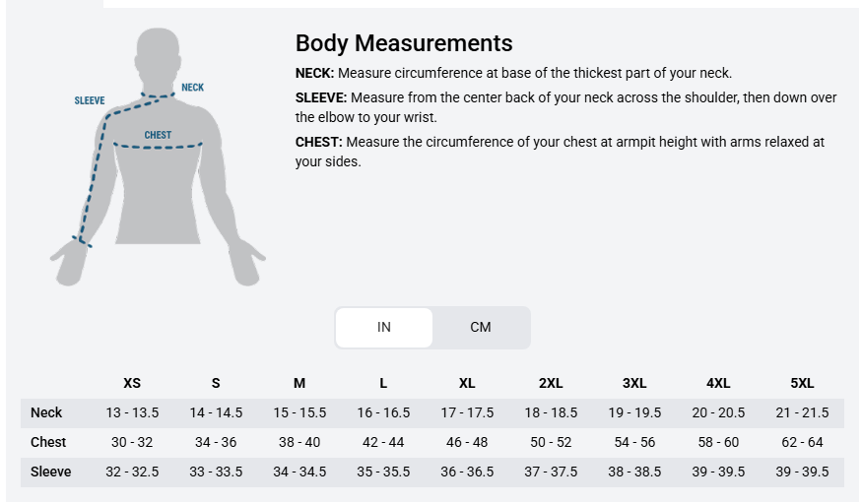Viewport: 862px width, 504px height.
Task: Select the 5XL column header
Action: click(x=802, y=383)
